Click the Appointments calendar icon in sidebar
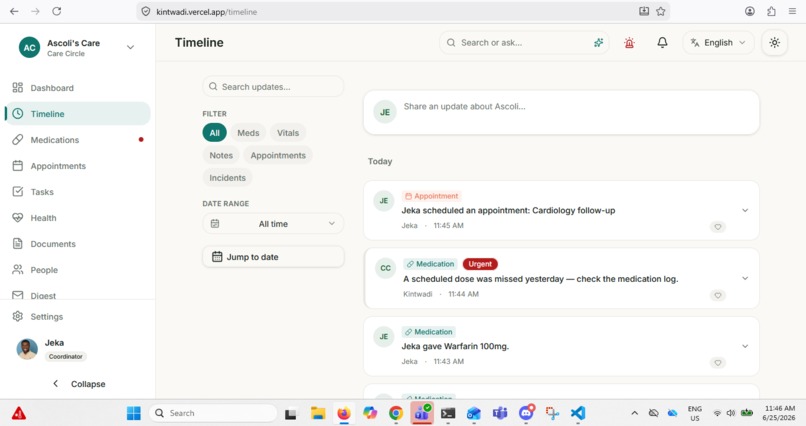Viewport: 806px width, 426px height. point(17,165)
